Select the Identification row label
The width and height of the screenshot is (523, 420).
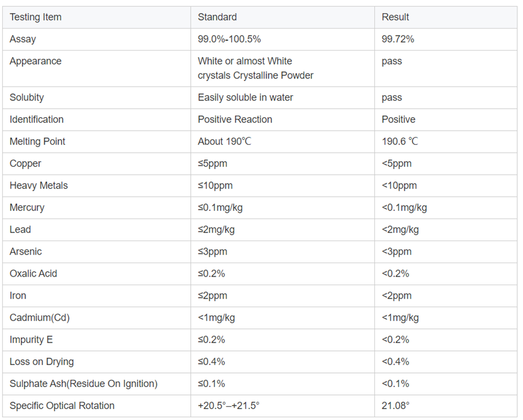click(x=37, y=119)
